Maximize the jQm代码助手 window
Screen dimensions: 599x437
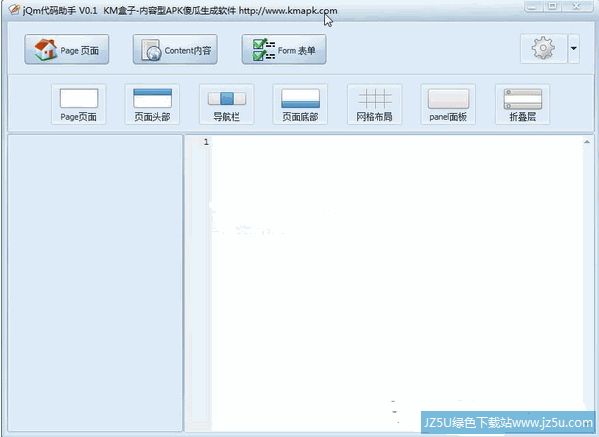click(x=552, y=6)
